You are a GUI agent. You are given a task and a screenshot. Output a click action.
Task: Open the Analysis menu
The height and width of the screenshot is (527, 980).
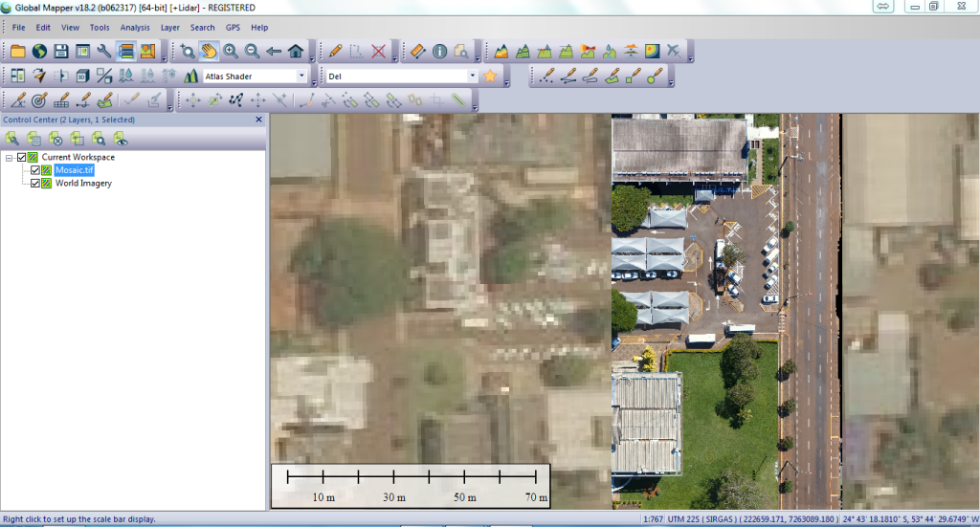click(134, 28)
